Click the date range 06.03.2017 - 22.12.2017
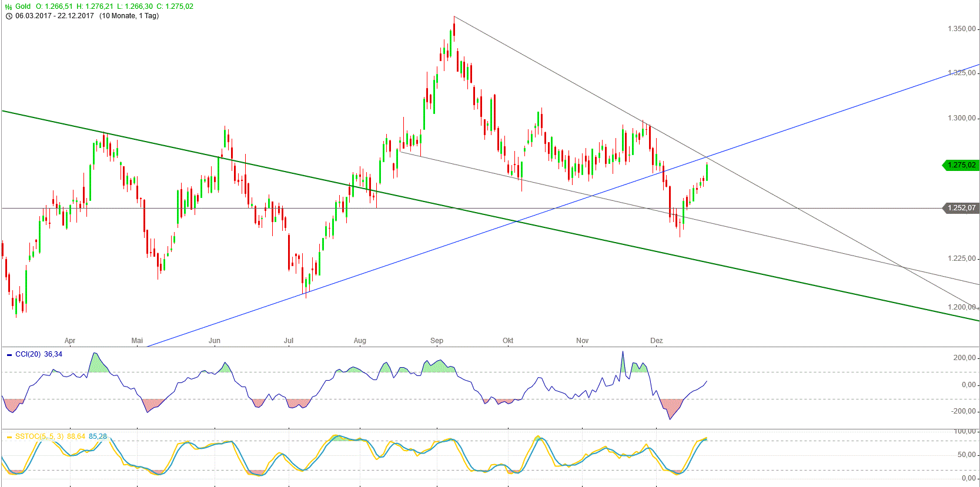The height and width of the screenshot is (487, 980). tap(55, 16)
